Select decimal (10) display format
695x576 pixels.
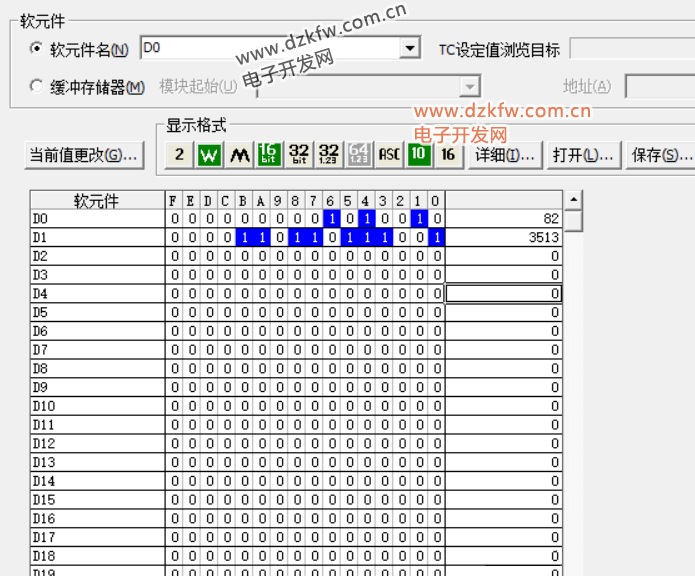click(419, 154)
